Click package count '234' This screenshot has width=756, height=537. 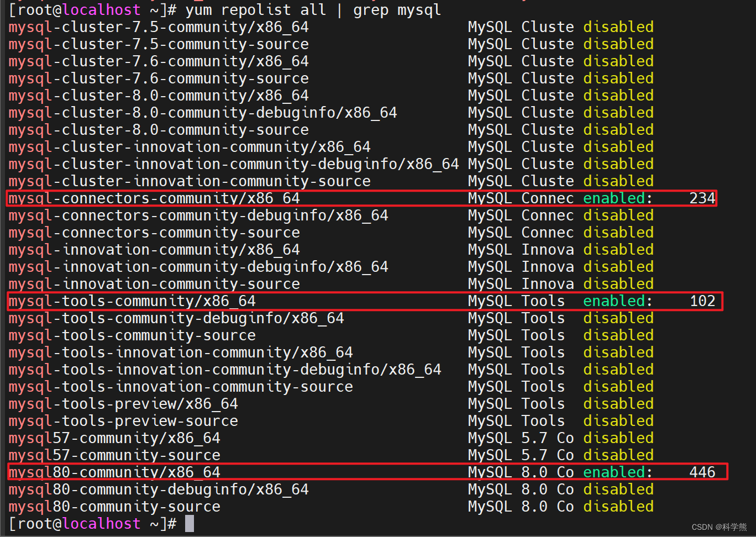click(x=702, y=198)
